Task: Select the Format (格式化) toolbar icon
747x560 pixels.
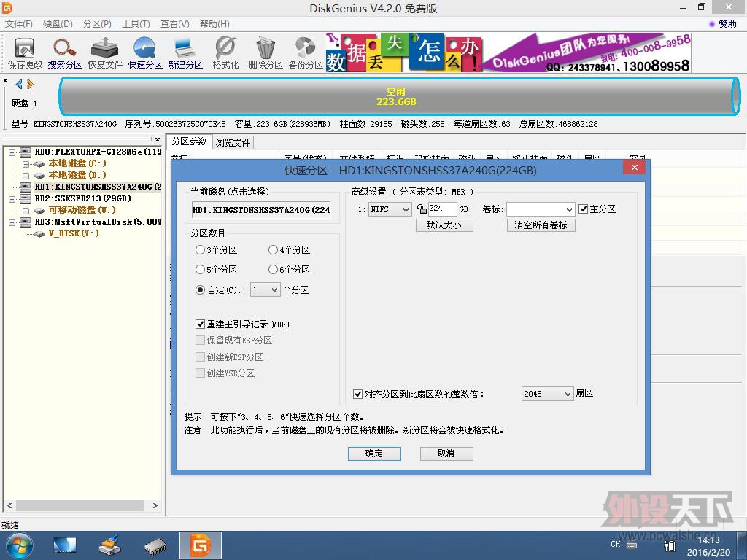Action: coord(225,52)
